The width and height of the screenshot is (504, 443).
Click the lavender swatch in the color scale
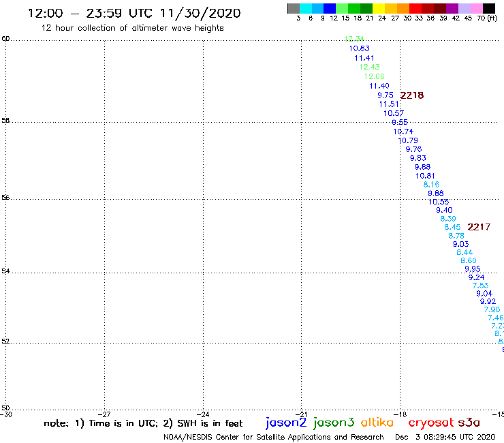coord(464,8)
